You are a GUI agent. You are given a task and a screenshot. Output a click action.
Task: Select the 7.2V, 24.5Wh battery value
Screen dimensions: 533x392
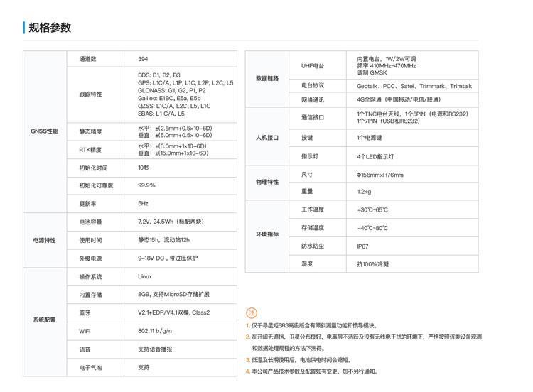171,222
